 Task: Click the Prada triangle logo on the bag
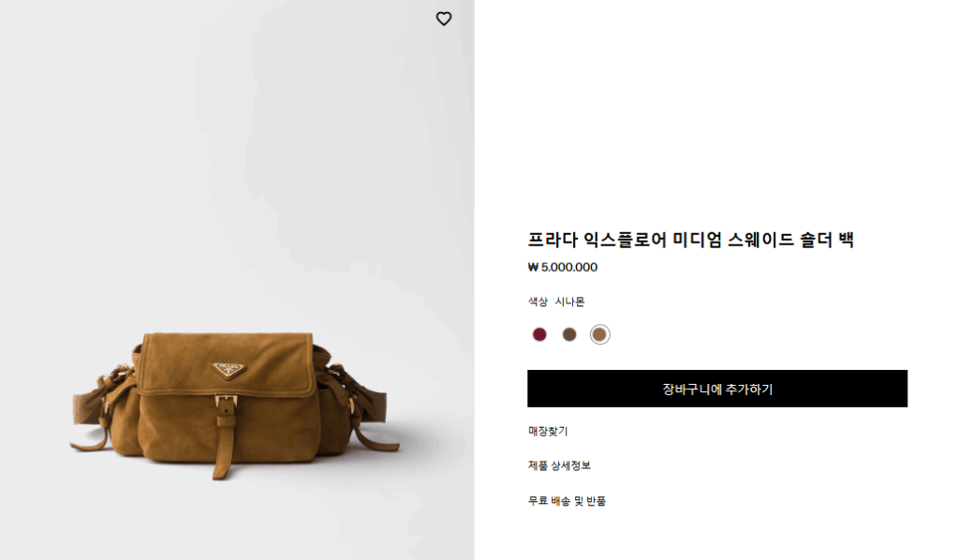tap(229, 370)
